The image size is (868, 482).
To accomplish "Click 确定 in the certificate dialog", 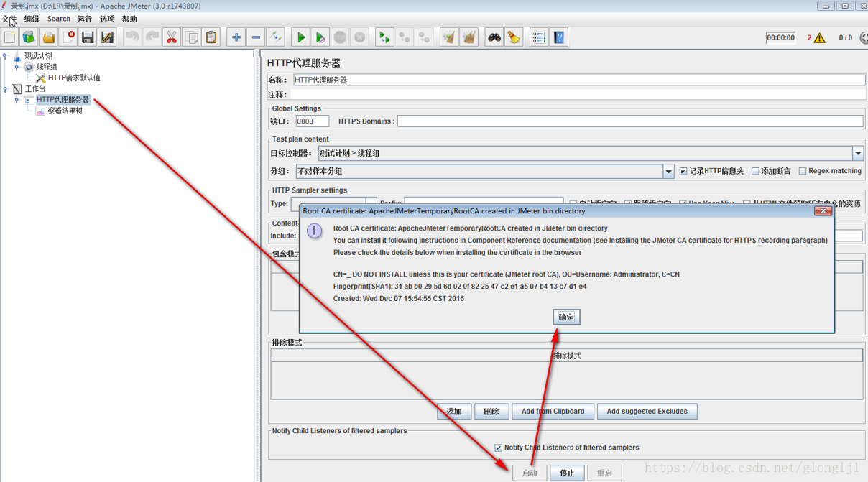I will (x=566, y=317).
